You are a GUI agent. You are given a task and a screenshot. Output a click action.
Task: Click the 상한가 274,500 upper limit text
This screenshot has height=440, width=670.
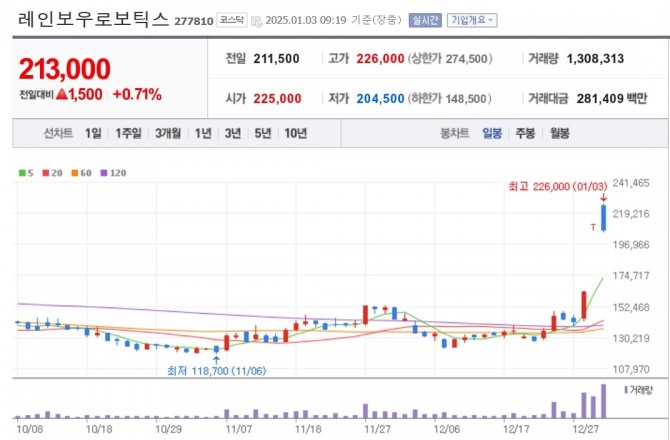(x=450, y=59)
